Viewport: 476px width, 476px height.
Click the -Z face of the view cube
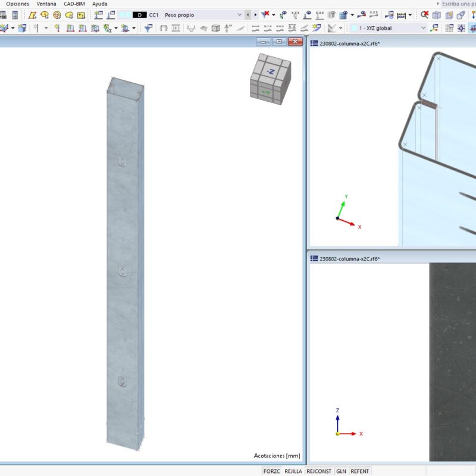pos(271,71)
